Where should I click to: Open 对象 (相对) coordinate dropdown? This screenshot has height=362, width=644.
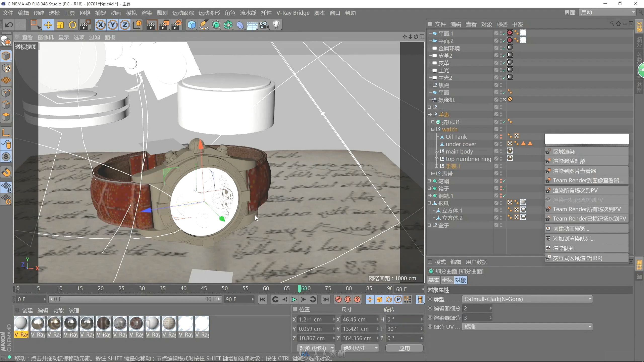316,348
